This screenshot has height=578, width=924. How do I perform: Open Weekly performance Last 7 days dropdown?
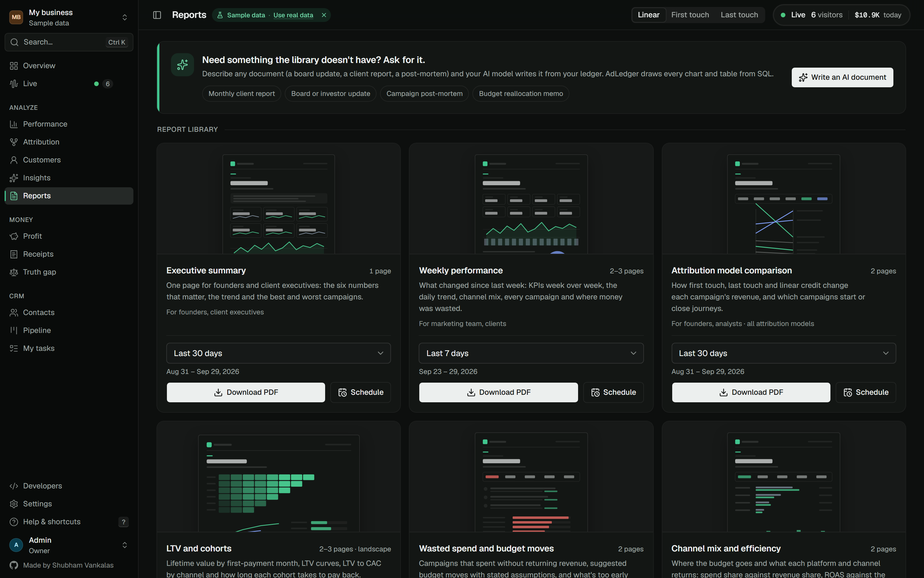coord(531,353)
